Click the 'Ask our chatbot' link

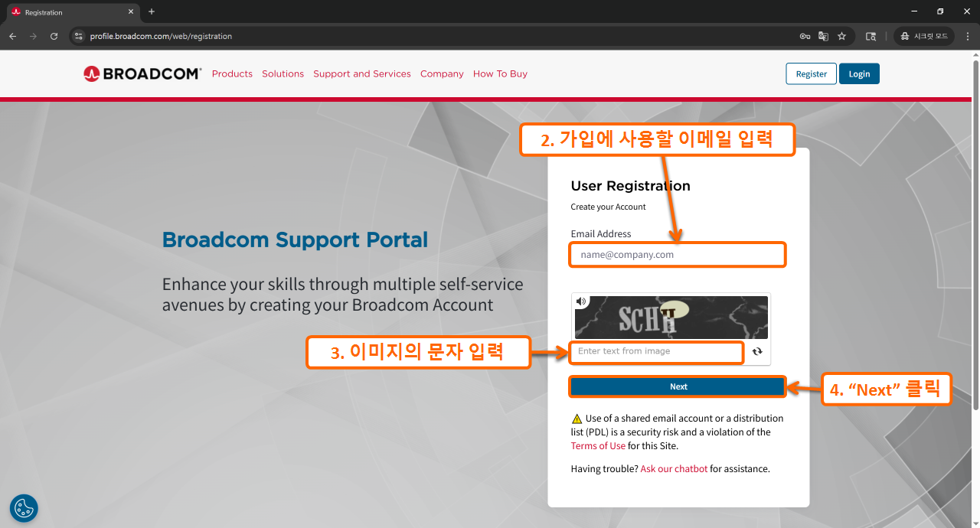[674, 468]
